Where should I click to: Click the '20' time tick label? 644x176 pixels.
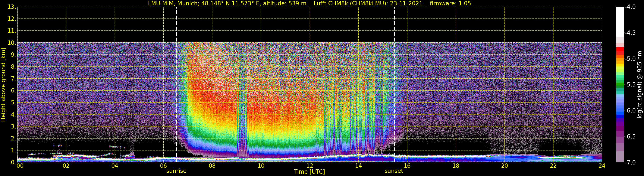pos(505,166)
